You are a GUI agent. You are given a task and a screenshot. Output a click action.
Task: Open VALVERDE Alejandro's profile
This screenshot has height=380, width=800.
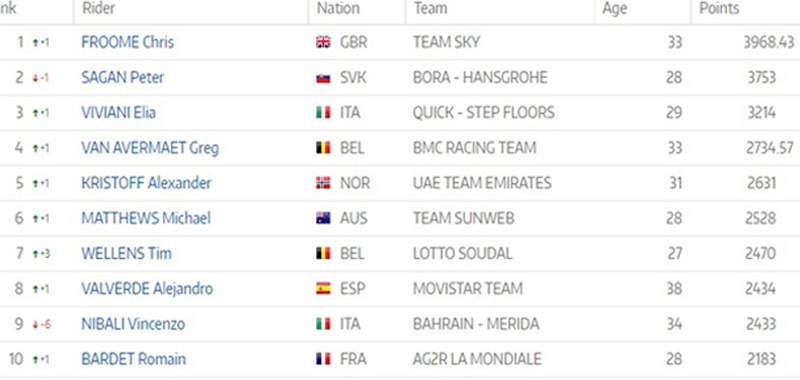tap(147, 289)
